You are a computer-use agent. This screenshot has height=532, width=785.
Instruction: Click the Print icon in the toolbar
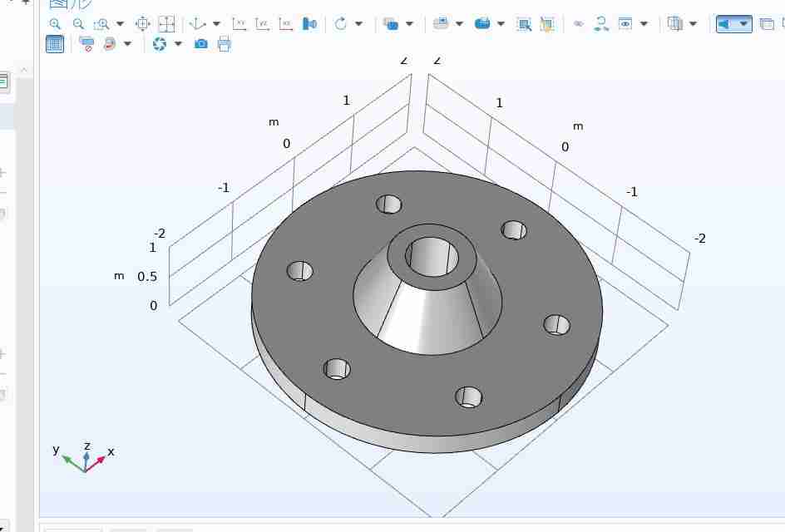(224, 44)
